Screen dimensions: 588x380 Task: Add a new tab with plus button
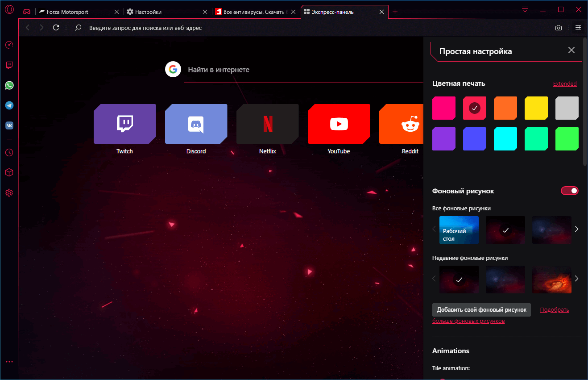click(x=395, y=12)
